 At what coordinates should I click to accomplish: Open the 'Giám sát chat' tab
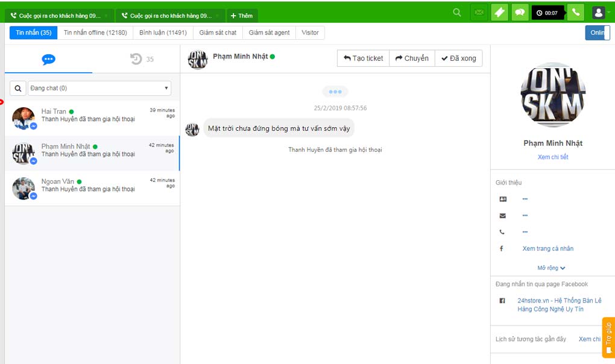tap(218, 33)
